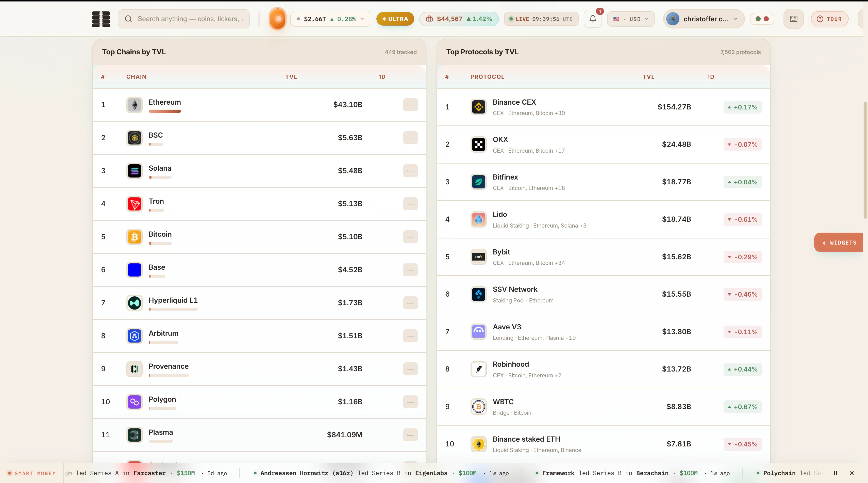Click the Robinhood protocol logo
The width and height of the screenshot is (868, 483).
pyautogui.click(x=478, y=369)
